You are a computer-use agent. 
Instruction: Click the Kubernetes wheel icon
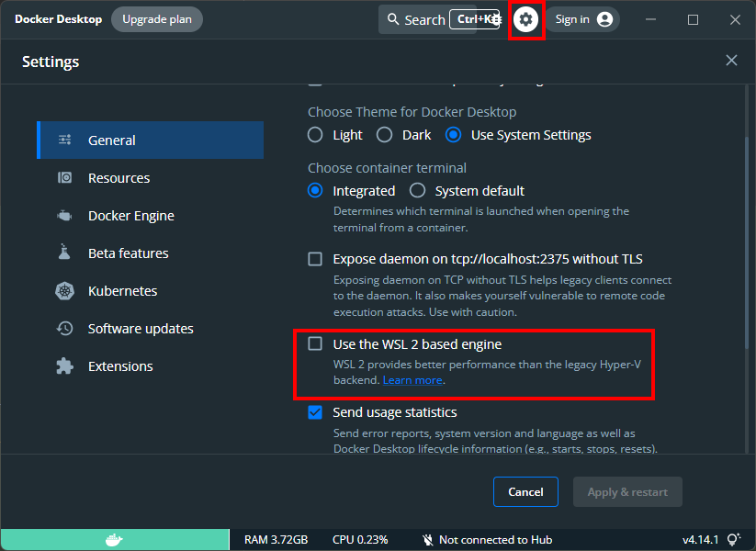pos(64,291)
